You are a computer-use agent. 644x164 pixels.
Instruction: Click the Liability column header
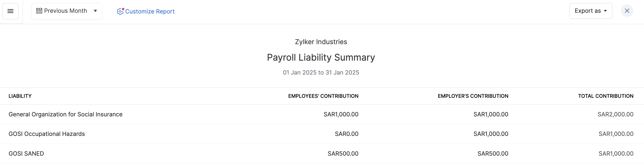pos(20,96)
